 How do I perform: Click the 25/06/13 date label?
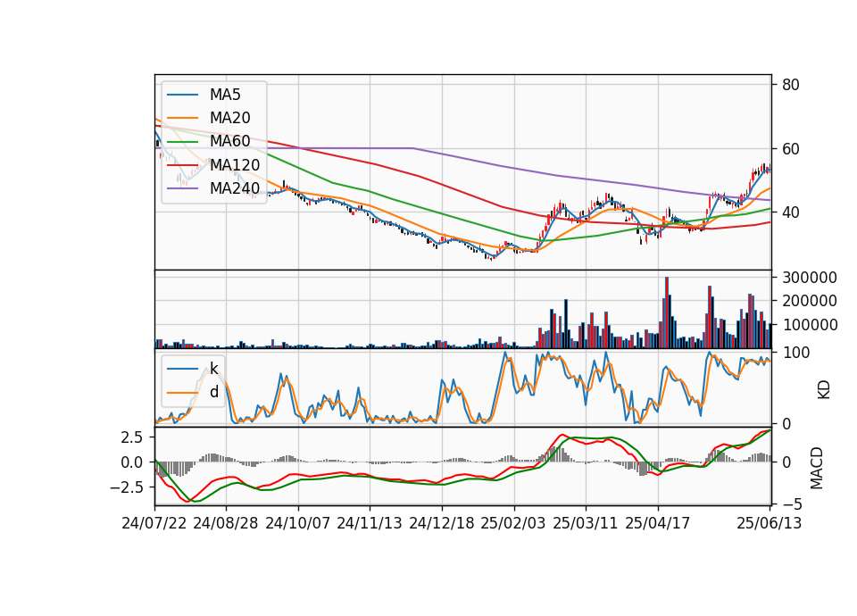point(769,523)
